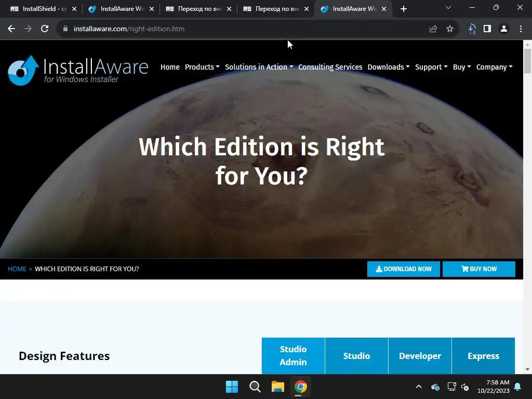
Task: Open Windows Start menu
Action: click(x=232, y=387)
